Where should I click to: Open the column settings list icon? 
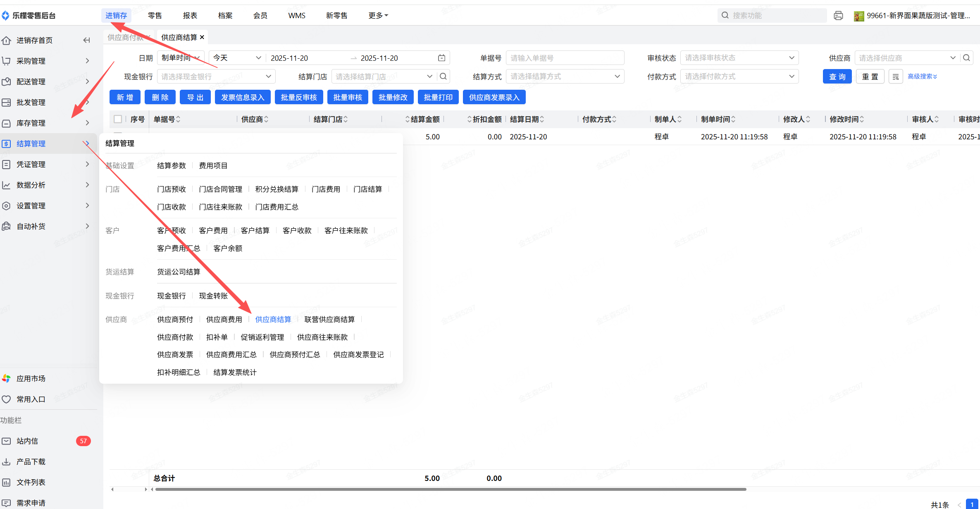pyautogui.click(x=896, y=77)
